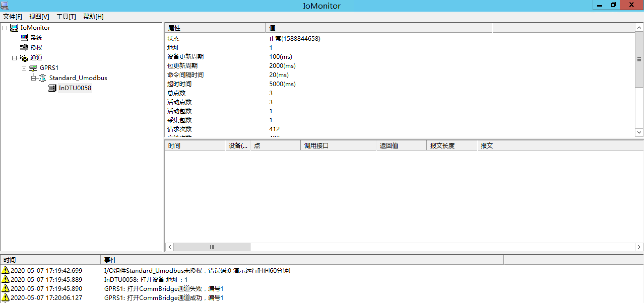The width and height of the screenshot is (644, 303).
Task: Collapse the Standard_Umodbus tree branch
Action: point(34,78)
